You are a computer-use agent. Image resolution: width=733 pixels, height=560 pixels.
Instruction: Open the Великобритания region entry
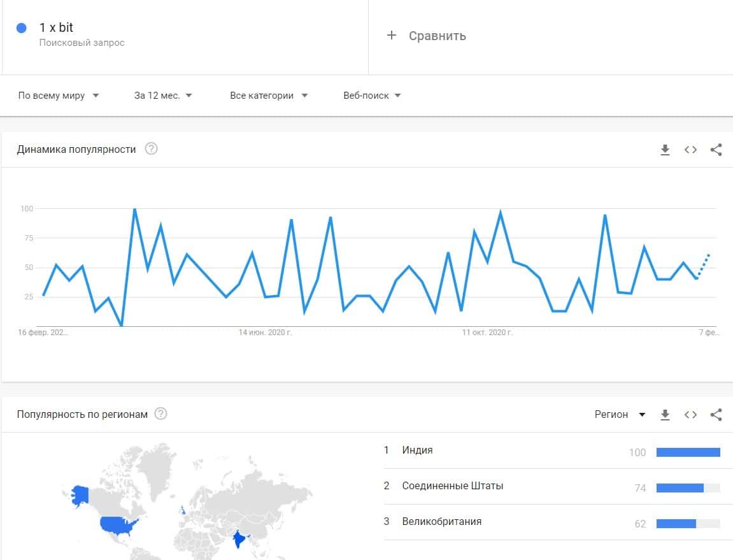(441, 522)
